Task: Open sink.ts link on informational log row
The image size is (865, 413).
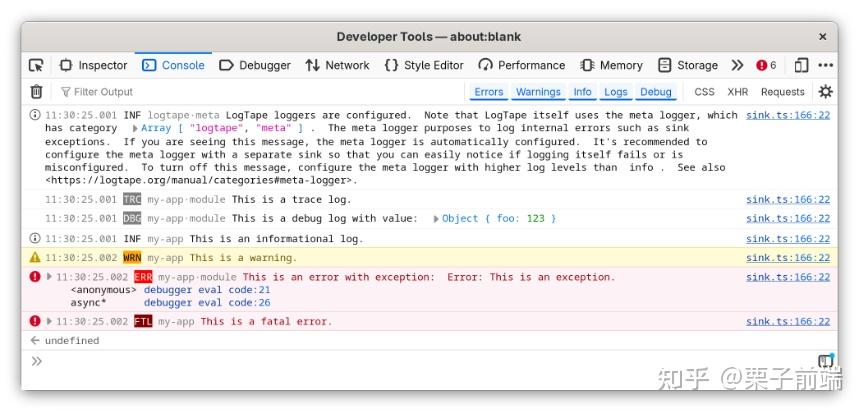Action: click(788, 239)
